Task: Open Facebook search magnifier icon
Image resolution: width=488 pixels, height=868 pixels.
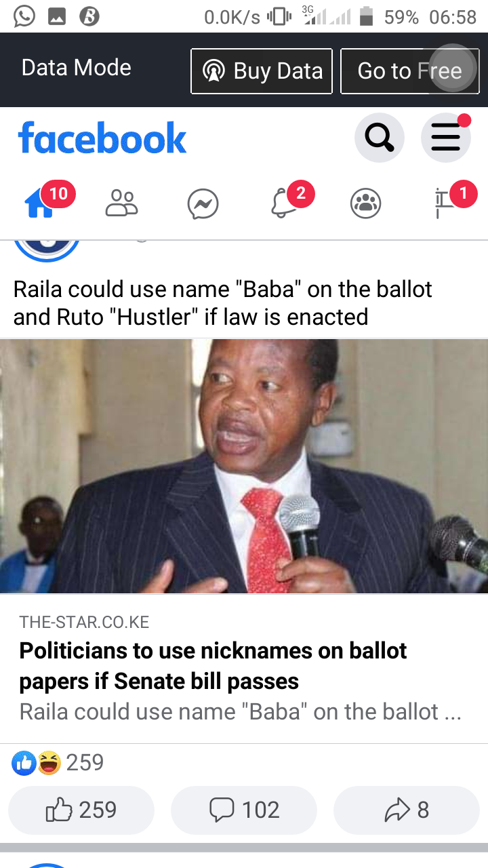Action: (x=379, y=138)
